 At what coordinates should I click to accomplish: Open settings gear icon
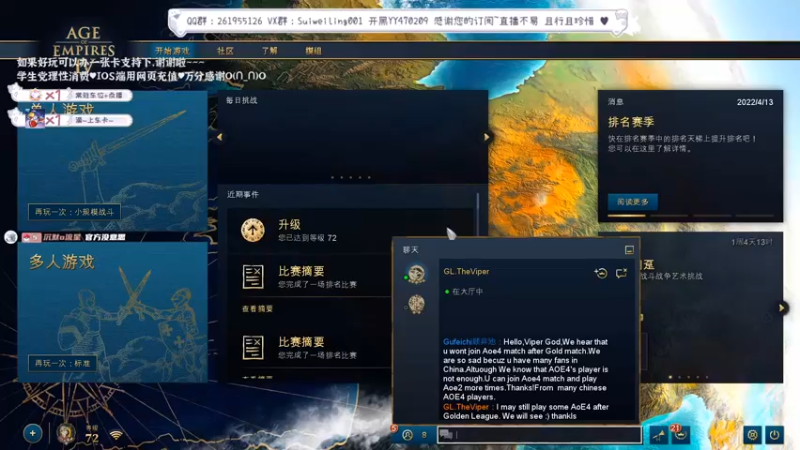[x=752, y=435]
